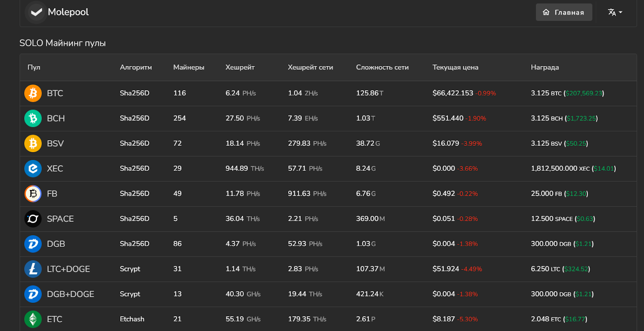Click the Награда column header
The height and width of the screenshot is (331, 644).
(x=545, y=67)
